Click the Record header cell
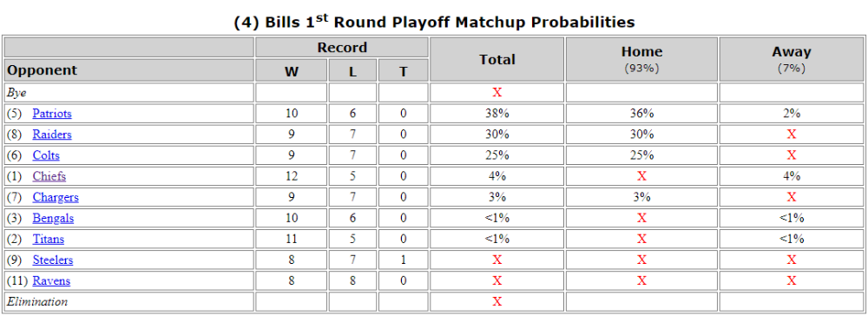This screenshot has width=868, height=329. tap(341, 48)
